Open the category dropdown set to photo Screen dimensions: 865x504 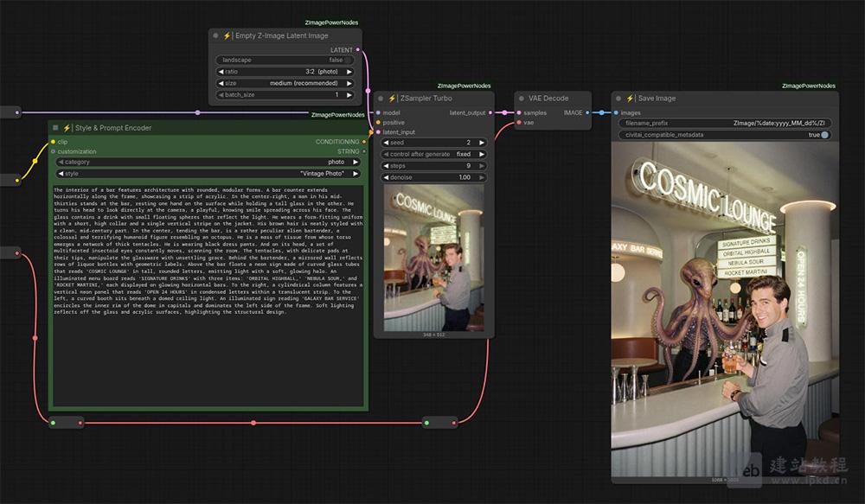coord(208,162)
